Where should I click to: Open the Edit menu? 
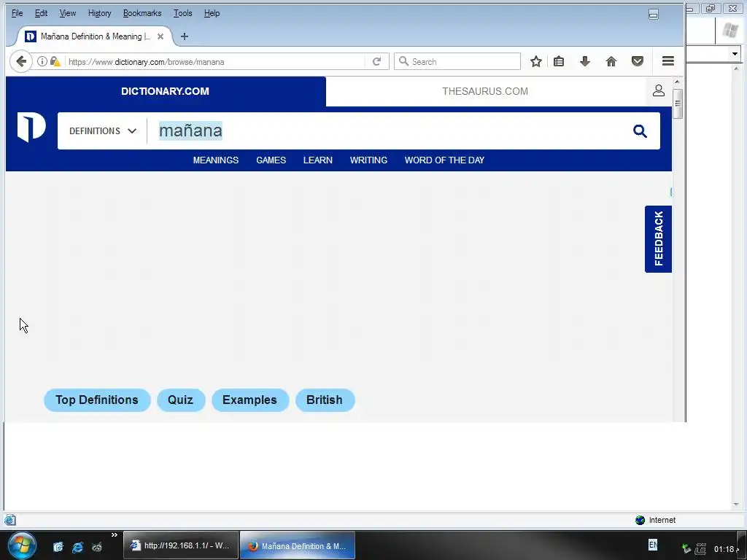[x=41, y=13]
